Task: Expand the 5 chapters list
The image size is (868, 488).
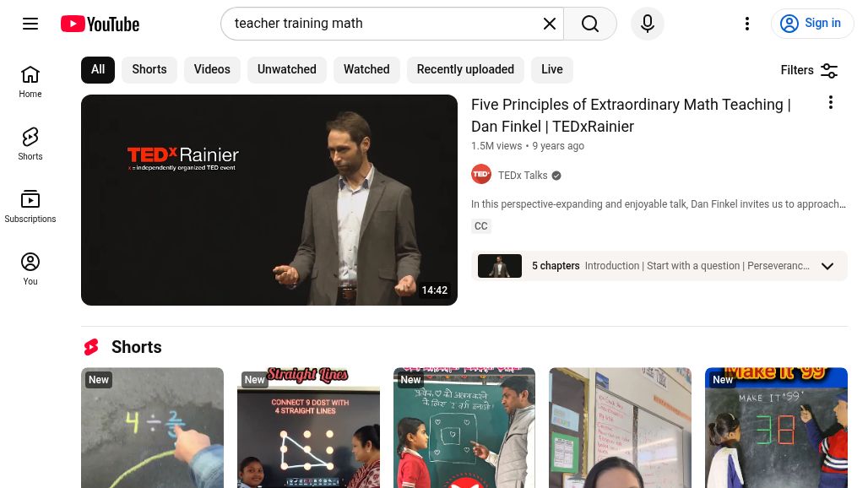Action: [x=827, y=266]
